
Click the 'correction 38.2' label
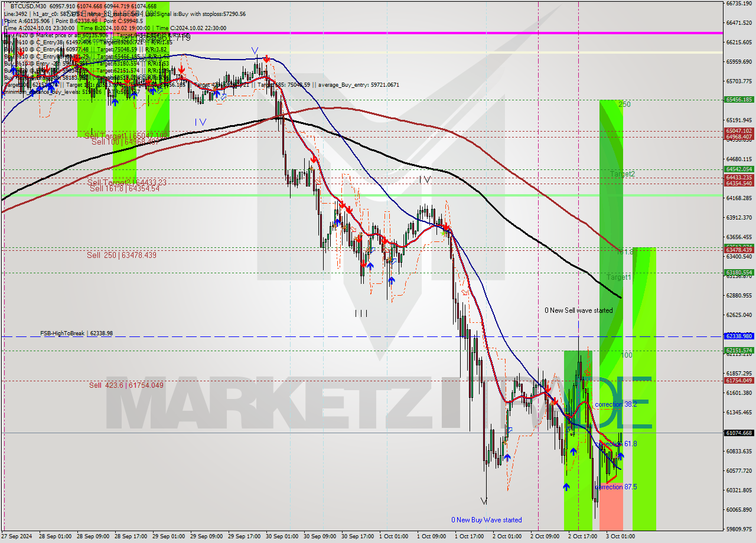click(x=616, y=404)
